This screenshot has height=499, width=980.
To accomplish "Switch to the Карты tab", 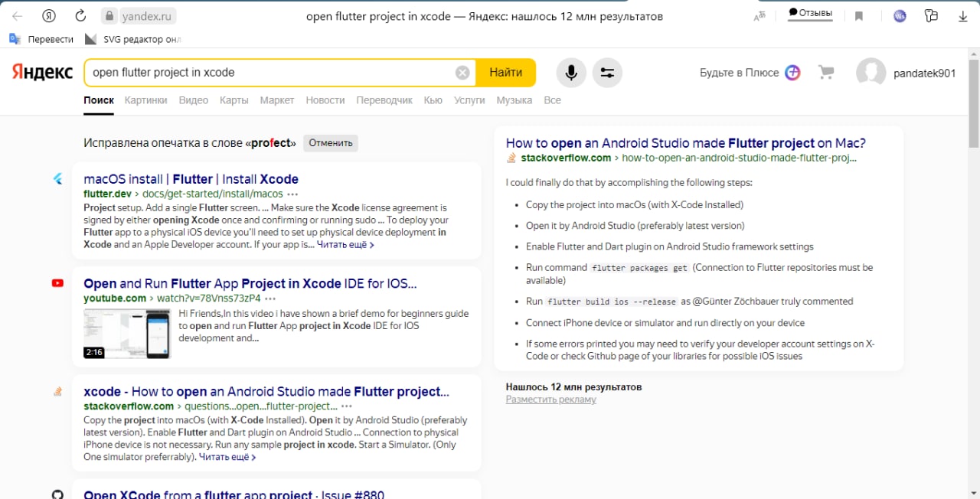I will 234,100.
